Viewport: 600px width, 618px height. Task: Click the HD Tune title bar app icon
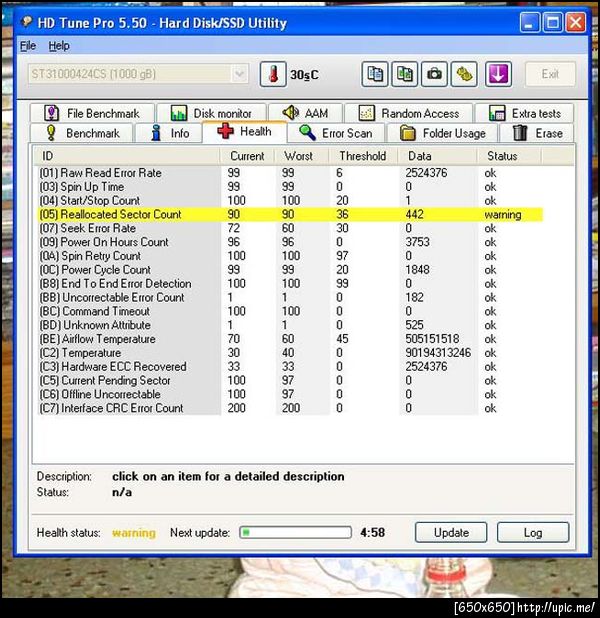click(x=27, y=22)
